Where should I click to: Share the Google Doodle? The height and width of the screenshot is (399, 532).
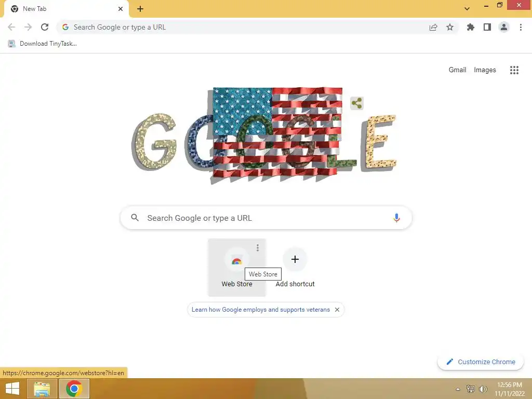[x=356, y=103]
